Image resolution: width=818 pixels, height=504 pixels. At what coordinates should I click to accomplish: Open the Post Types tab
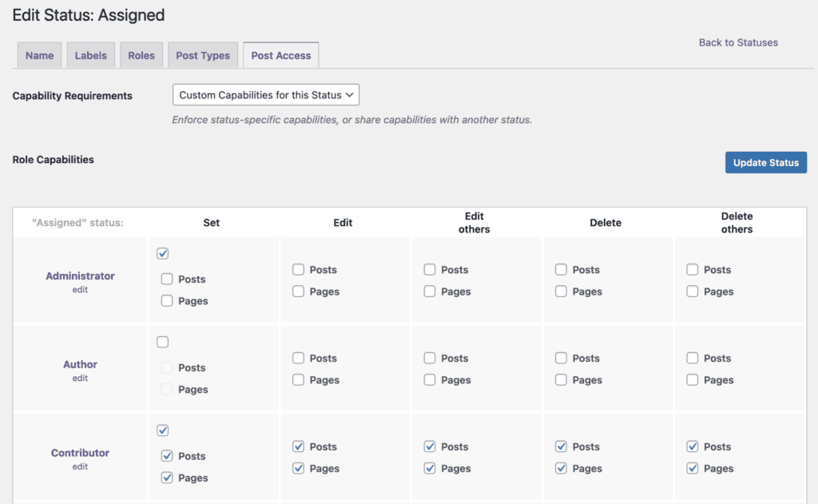pos(202,54)
